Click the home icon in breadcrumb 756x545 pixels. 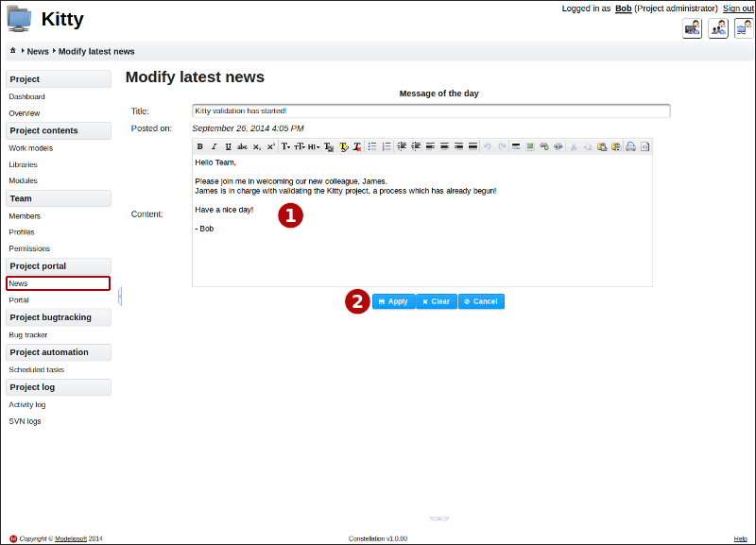[x=13, y=51]
